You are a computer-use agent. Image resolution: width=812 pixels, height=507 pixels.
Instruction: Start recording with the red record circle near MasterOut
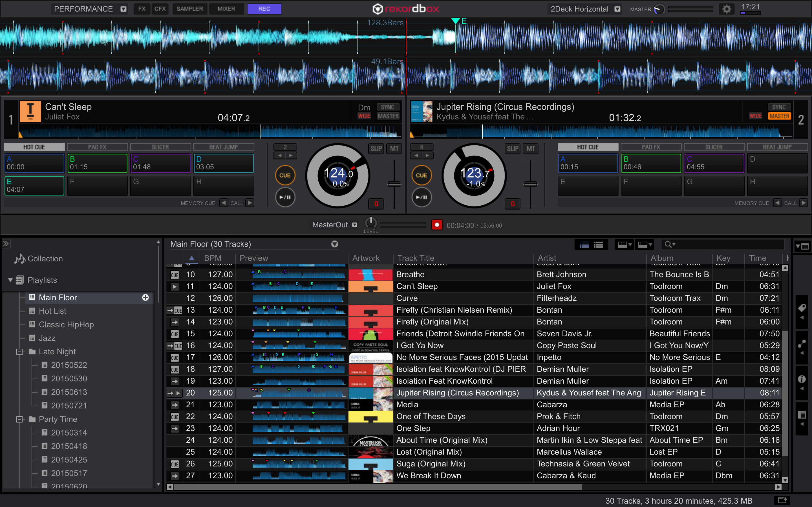point(437,225)
